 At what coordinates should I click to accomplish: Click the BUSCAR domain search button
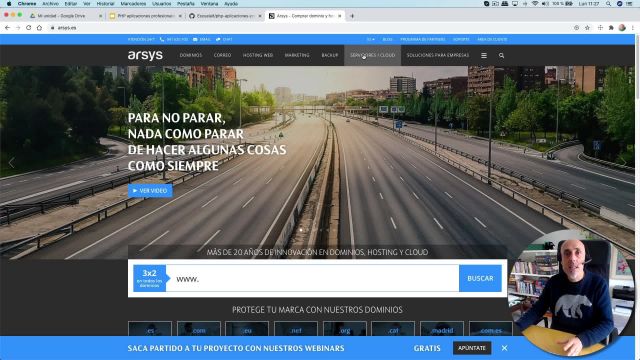pyautogui.click(x=480, y=278)
